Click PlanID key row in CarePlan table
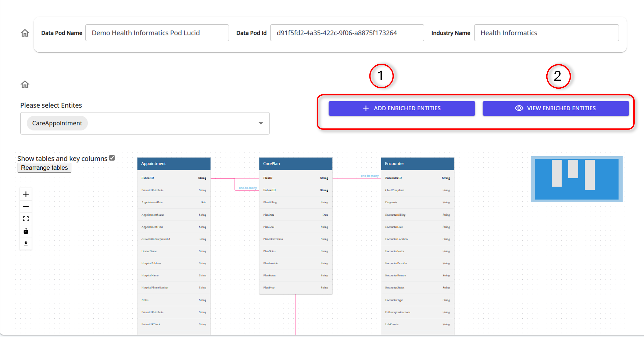This screenshot has height=337, width=644. point(296,178)
